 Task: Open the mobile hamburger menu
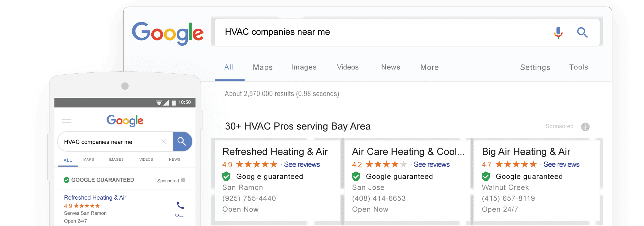coord(67,120)
